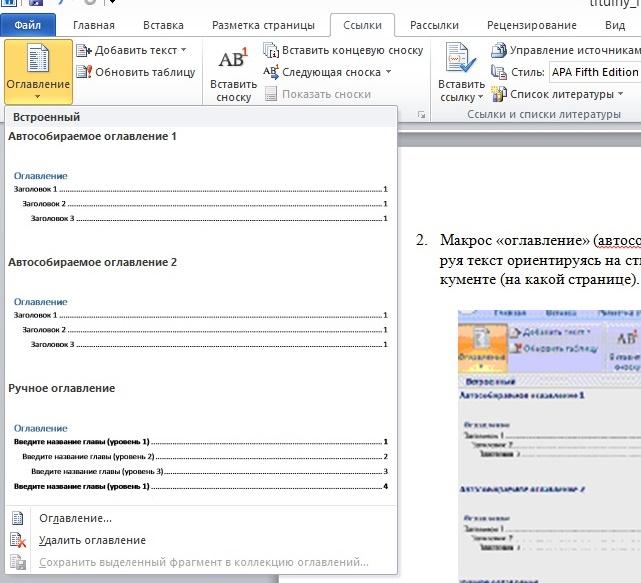Click the Встроенный gallery header
The width and height of the screenshot is (641, 583).
click(201, 117)
